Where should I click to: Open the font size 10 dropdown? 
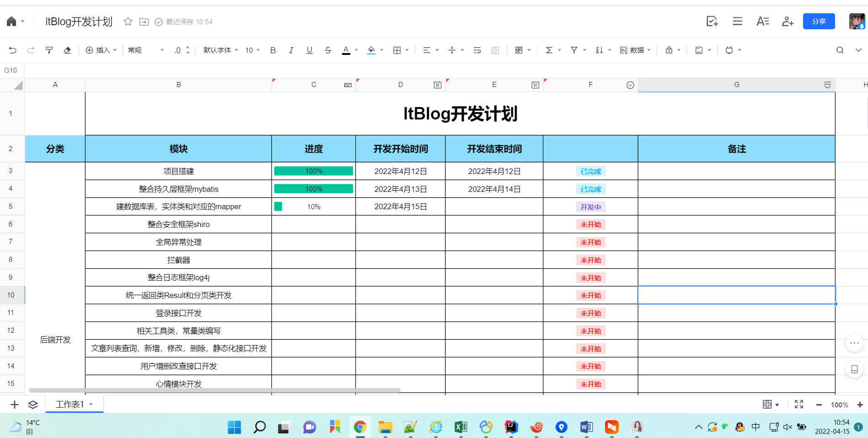point(252,50)
